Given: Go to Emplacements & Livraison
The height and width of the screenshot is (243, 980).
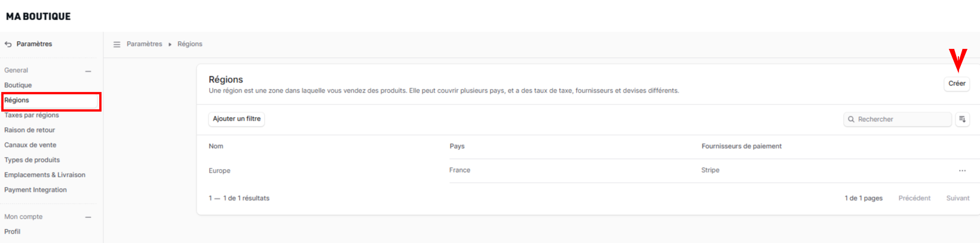Looking at the screenshot, I should [x=45, y=175].
